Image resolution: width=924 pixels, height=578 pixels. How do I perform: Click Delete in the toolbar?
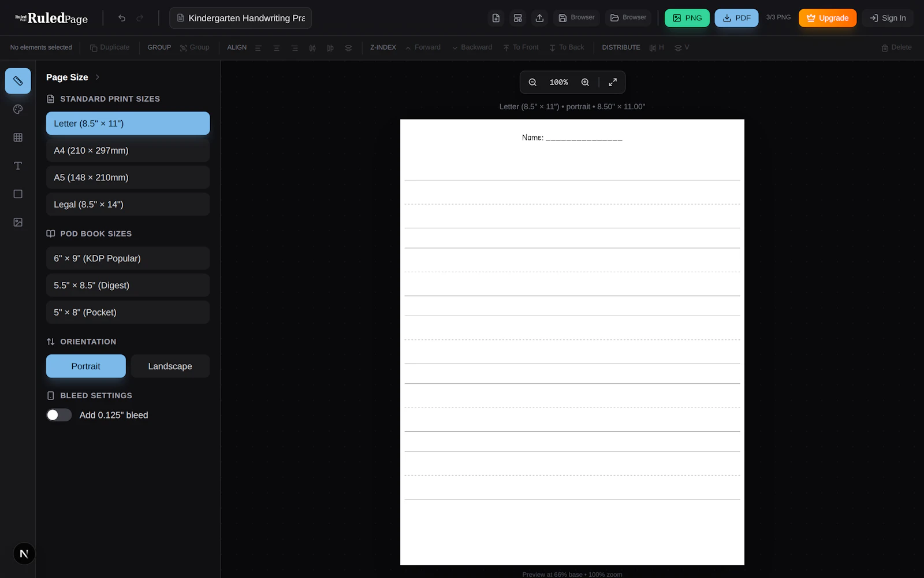tap(896, 47)
